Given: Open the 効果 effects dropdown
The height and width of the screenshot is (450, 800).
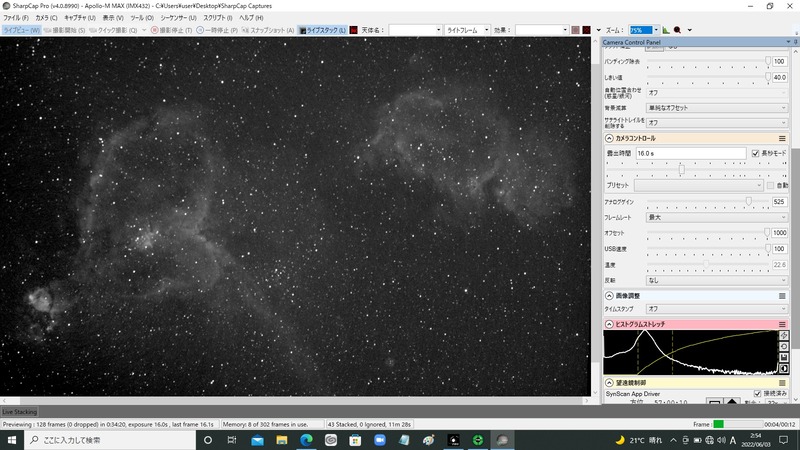Looking at the screenshot, I should (x=541, y=30).
